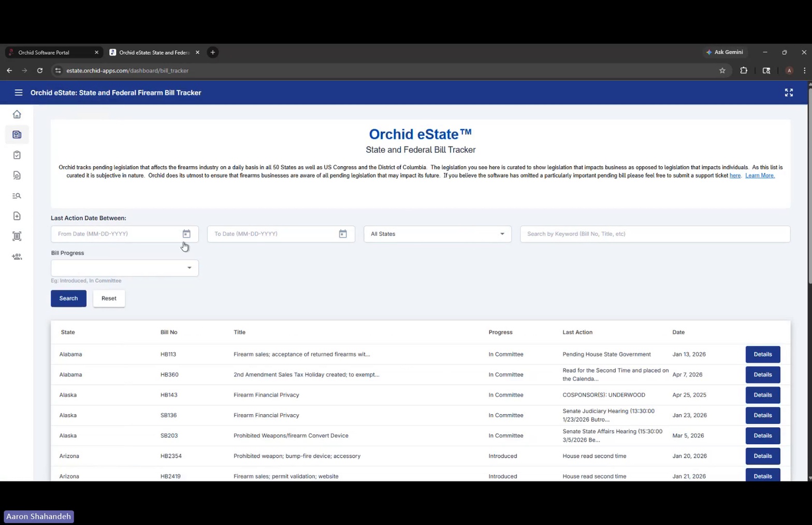Click 'COSPONSOR(S): UNDERWOOD' last action
812x525 pixels.
[x=604, y=395]
